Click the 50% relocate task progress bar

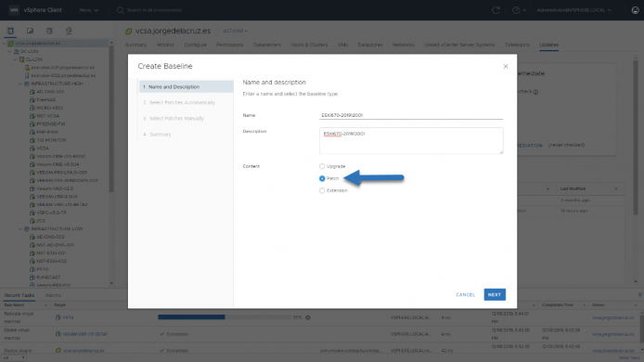[225, 317]
